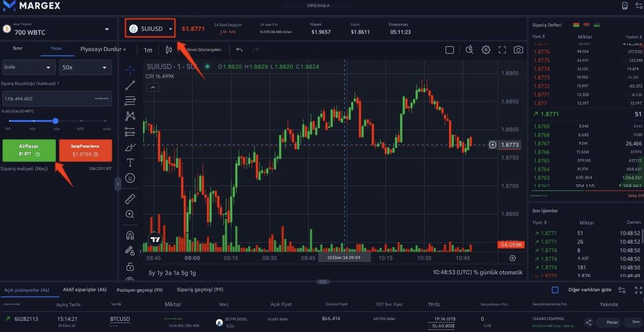This screenshot has height=332, width=644.
Task: Open the chart quick search icon
Action: click(470, 50)
